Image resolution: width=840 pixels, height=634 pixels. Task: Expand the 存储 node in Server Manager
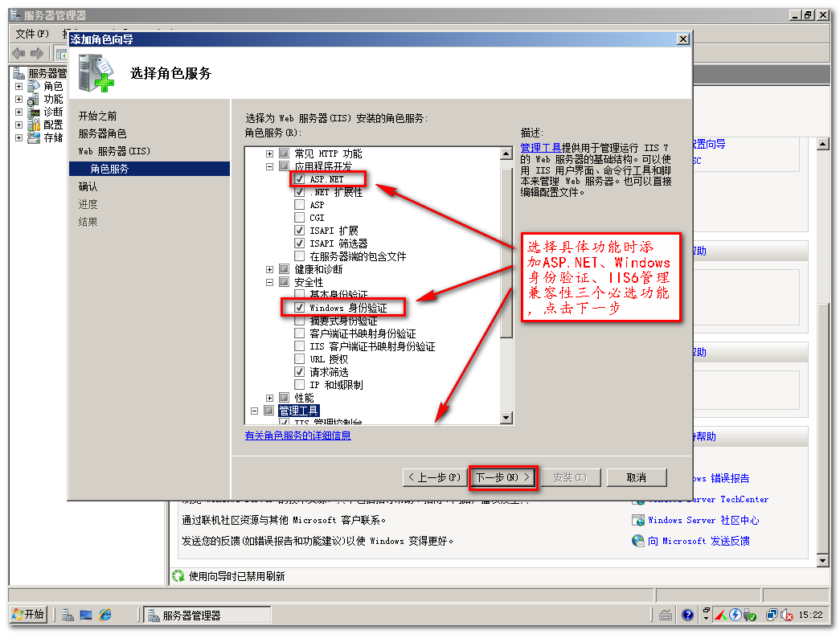(x=18, y=137)
